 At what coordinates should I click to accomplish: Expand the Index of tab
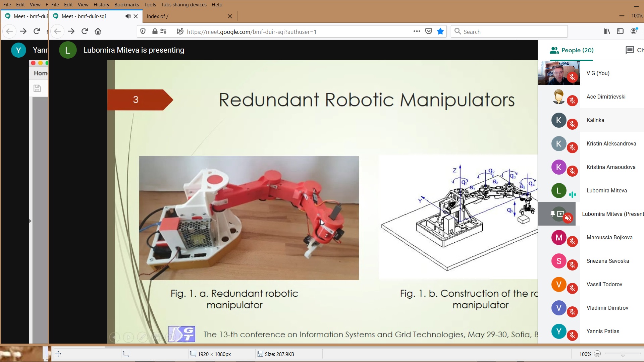tap(186, 16)
